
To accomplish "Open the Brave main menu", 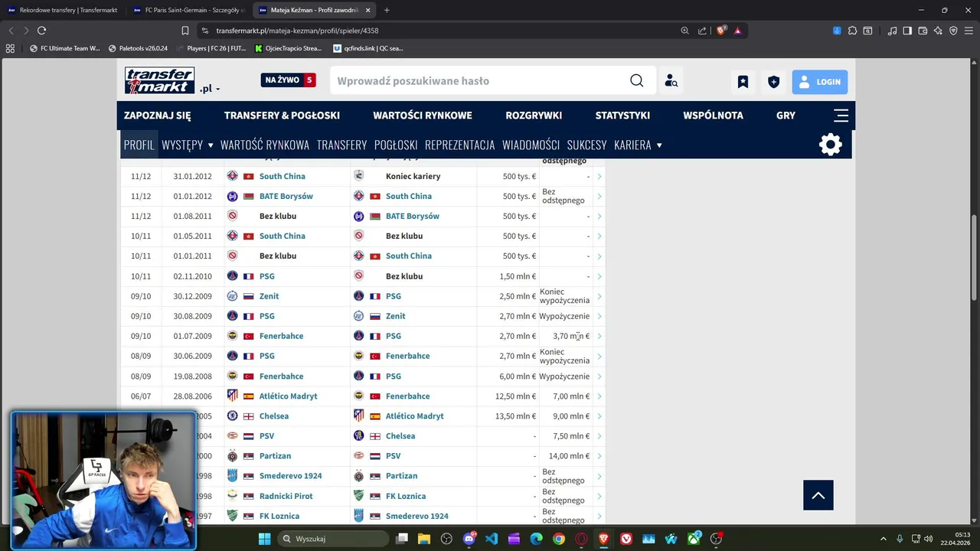I will pyautogui.click(x=969, y=31).
